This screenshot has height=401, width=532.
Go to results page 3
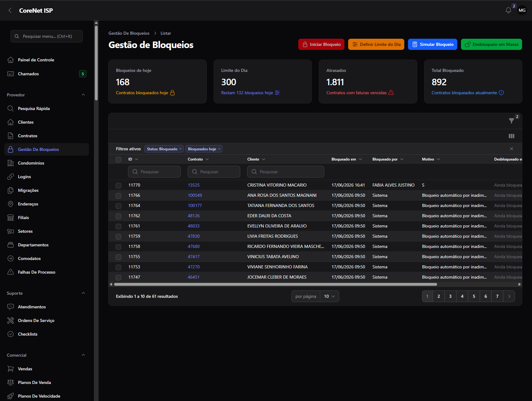[450, 296]
